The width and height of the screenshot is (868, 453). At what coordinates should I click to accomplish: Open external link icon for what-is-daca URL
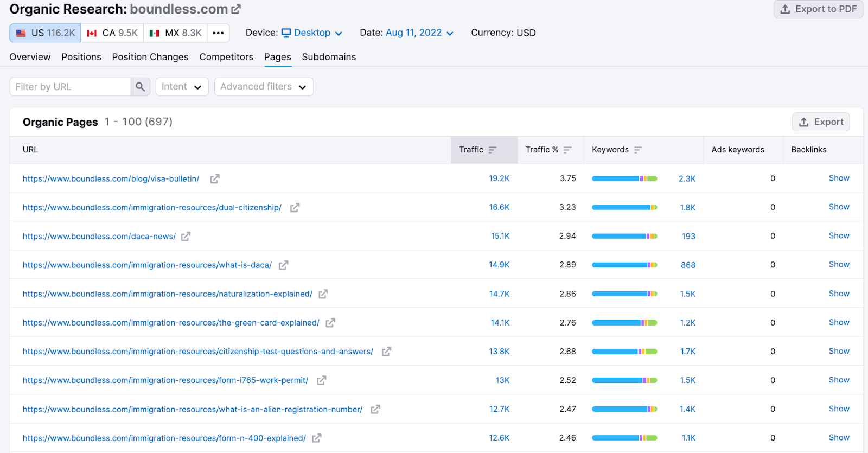(x=283, y=265)
